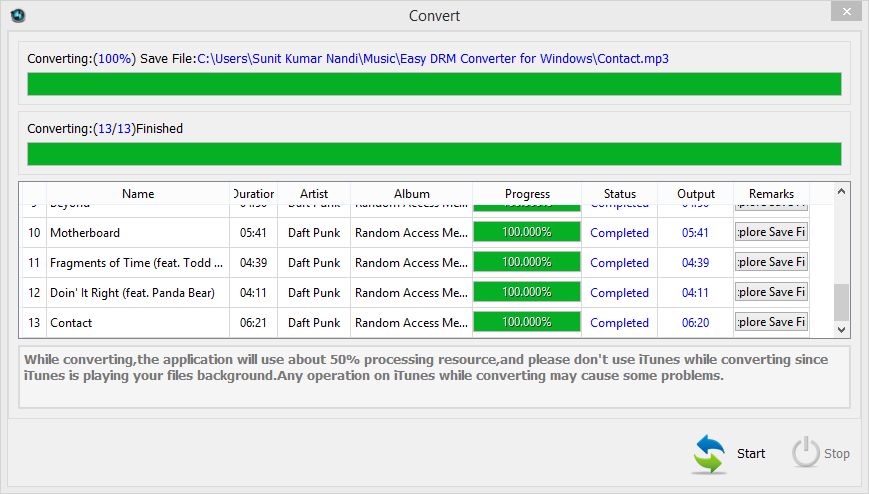Click the progress bar of Motherboard row
The width and height of the screenshot is (869, 494).
tap(526, 232)
